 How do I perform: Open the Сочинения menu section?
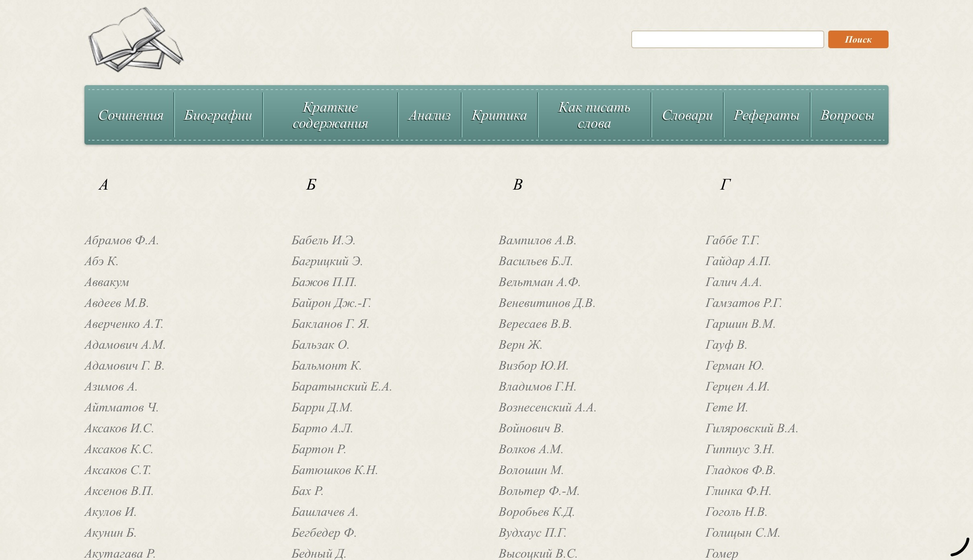coord(130,115)
